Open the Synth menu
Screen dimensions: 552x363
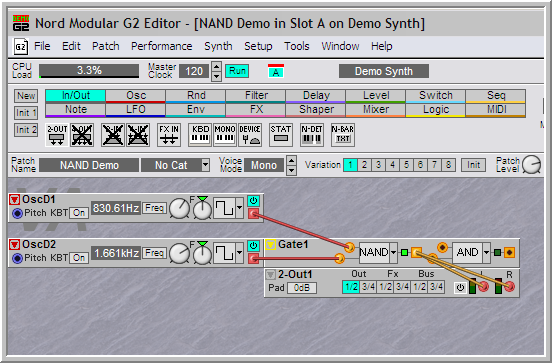(x=218, y=46)
